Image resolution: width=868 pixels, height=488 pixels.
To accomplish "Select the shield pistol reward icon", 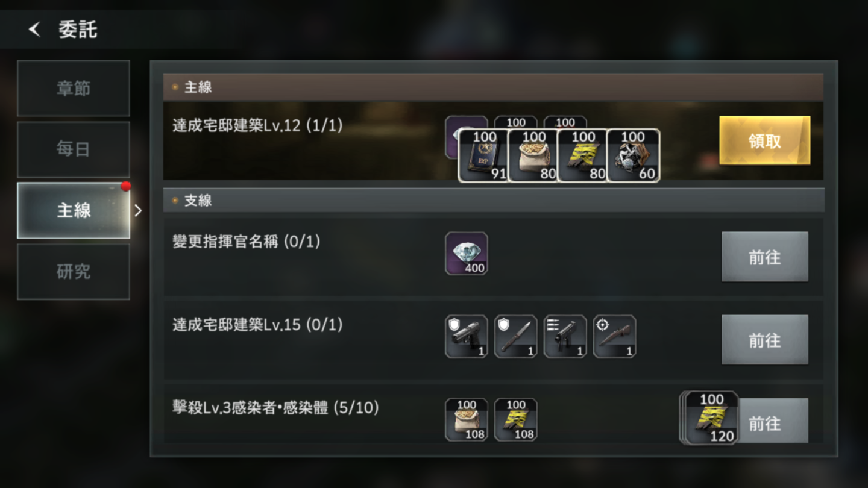I will coord(467,337).
